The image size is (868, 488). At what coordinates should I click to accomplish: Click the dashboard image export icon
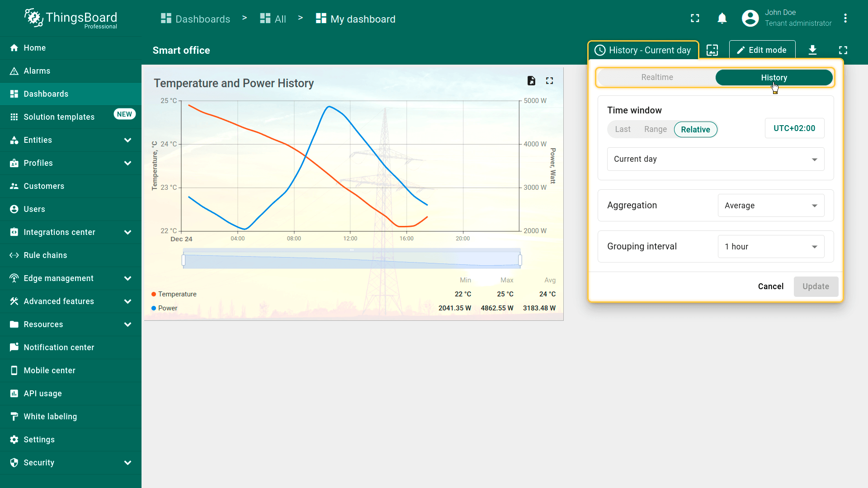tap(712, 50)
